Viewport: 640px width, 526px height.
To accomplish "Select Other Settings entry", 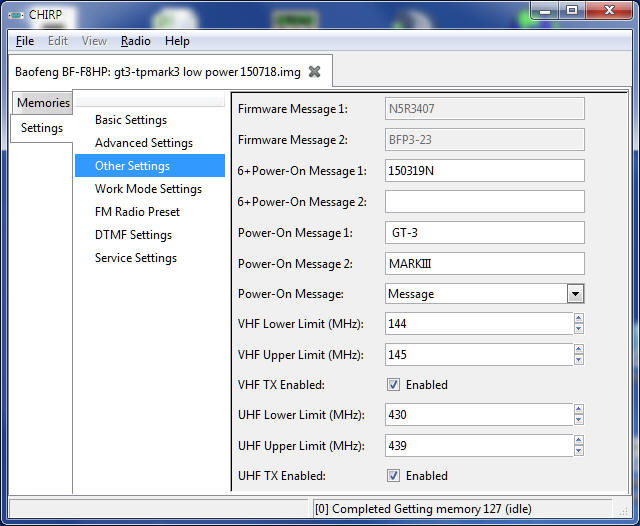I will (150, 166).
